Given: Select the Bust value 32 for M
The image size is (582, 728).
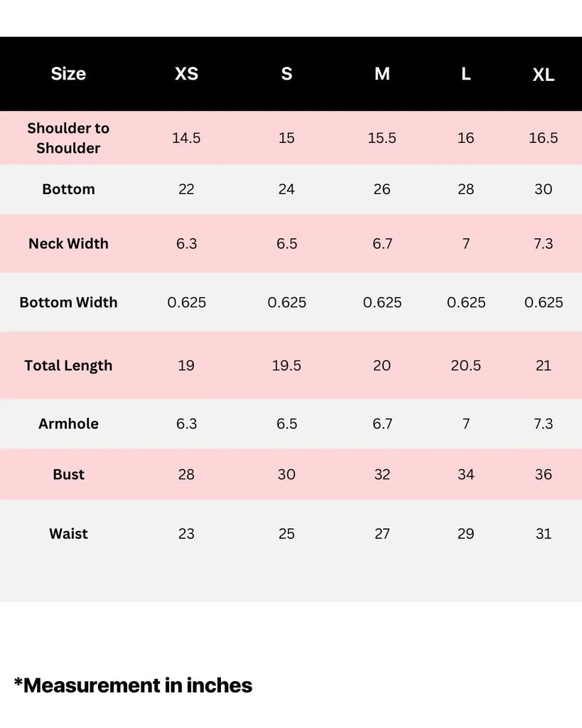Looking at the screenshot, I should (x=382, y=474).
